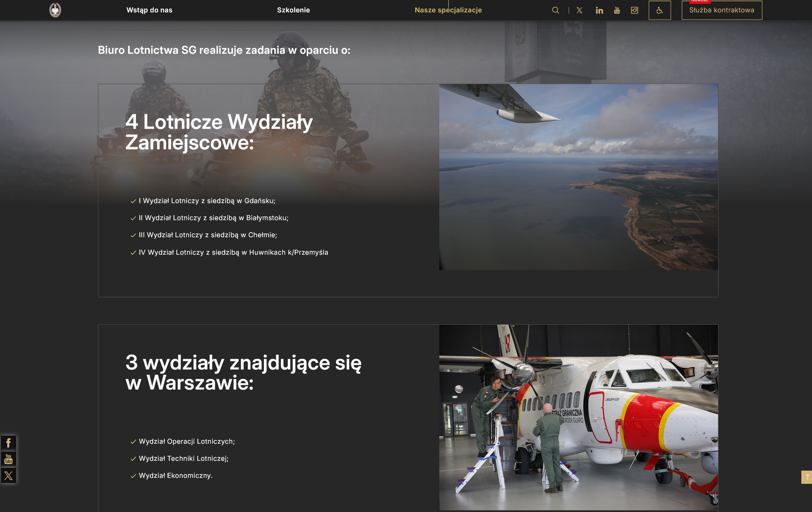The width and height of the screenshot is (812, 512).
Task: Click the aerial coastline photo
Action: click(578, 177)
